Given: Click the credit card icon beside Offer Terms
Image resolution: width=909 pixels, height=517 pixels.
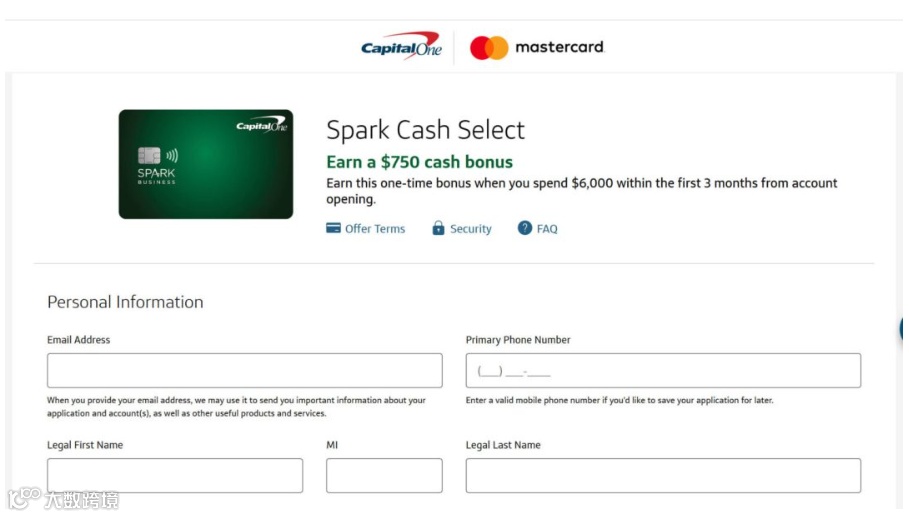Looking at the screenshot, I should tap(334, 228).
